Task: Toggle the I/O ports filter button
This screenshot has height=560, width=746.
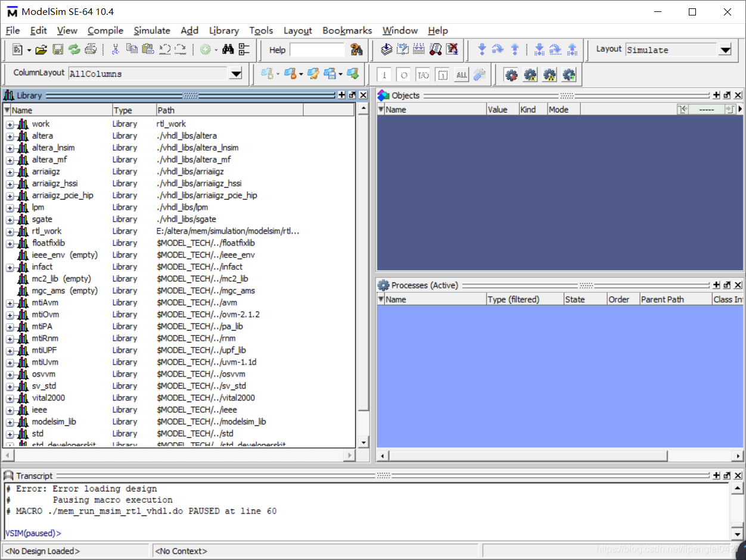Action: [422, 75]
